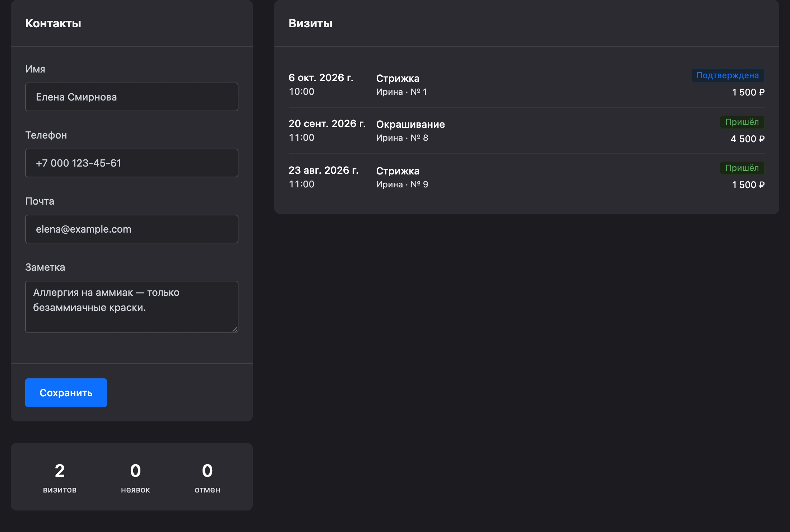Click the 0 отмен counter
This screenshot has width=790, height=532.
coord(207,477)
